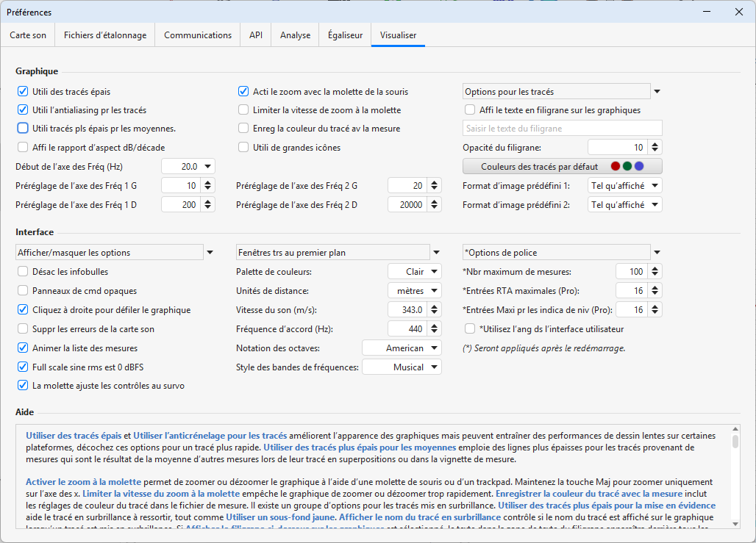Adjust Nbr maximum de mesures stepper
The height and width of the screenshot is (543, 756).
point(655,272)
